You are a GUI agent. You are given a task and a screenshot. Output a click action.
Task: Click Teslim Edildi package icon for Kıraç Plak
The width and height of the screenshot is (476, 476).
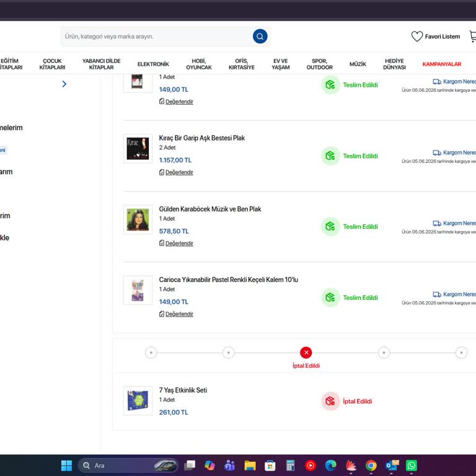pos(330,156)
